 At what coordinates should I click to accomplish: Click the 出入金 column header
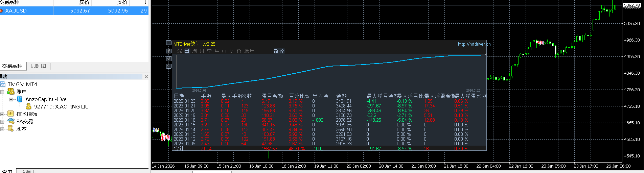pyautogui.click(x=321, y=96)
